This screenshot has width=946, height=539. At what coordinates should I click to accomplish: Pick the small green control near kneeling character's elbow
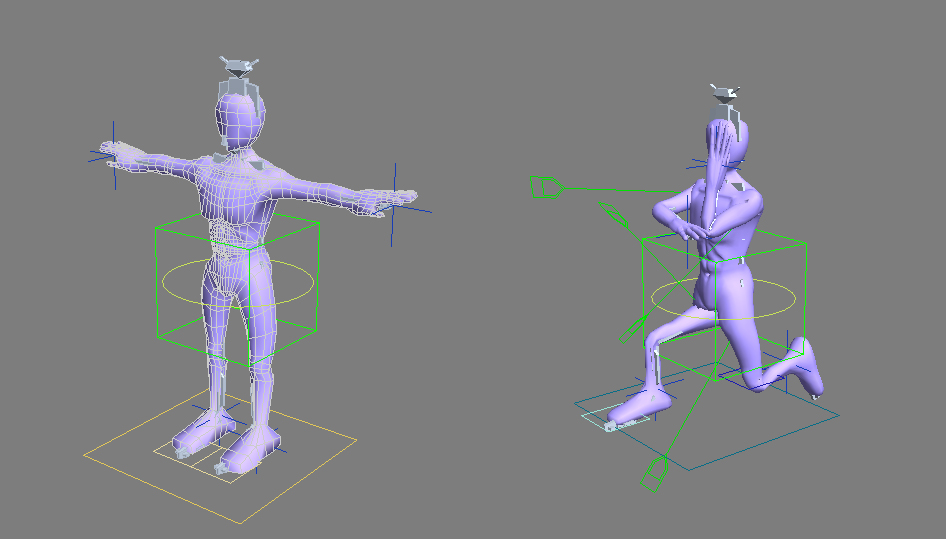tap(612, 212)
